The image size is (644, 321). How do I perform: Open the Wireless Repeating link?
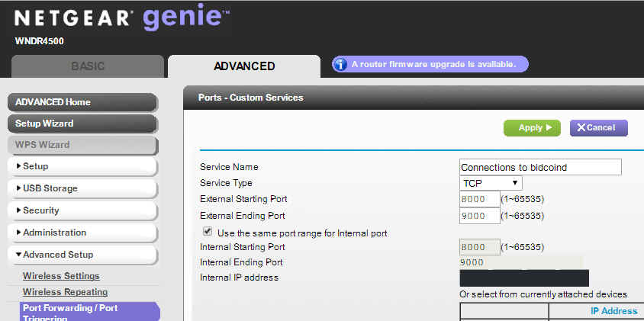65,292
